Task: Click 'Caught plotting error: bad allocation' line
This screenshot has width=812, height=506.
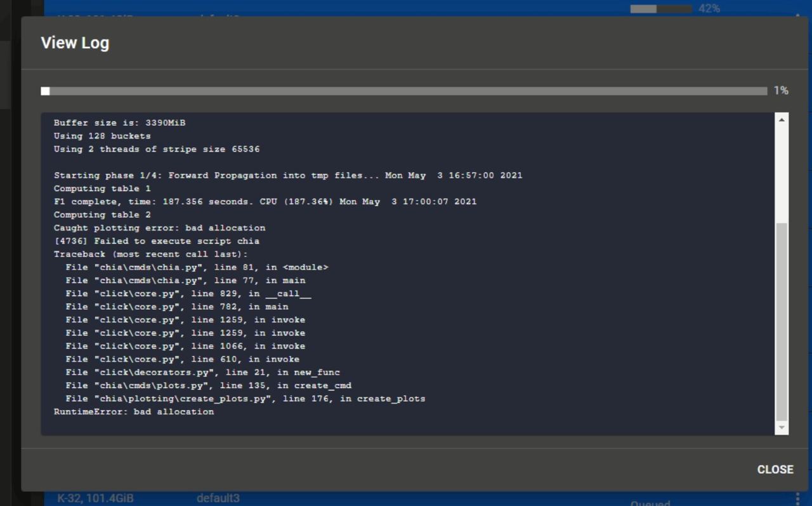Action: click(x=159, y=228)
